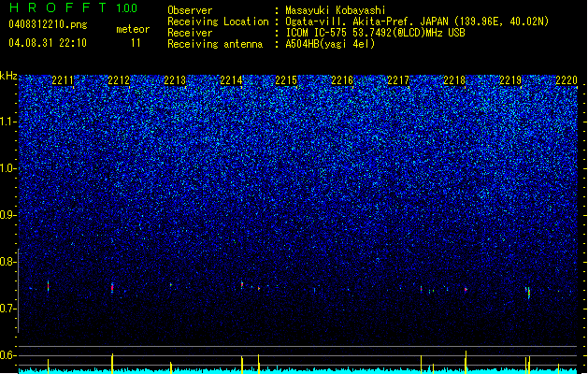Click the 0.7 kHz axis label
Viewport: 588px width, 374px height.
pyautogui.click(x=8, y=309)
